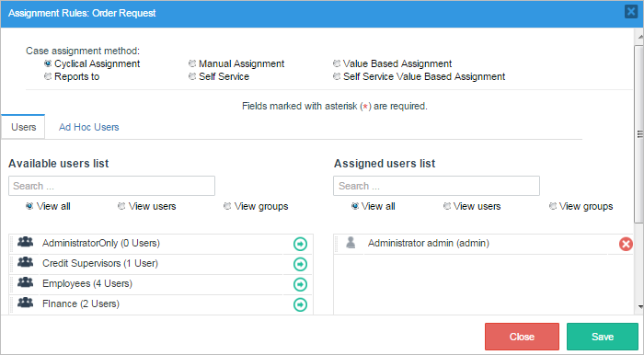Assign Credit Supervisors group with arrow icon
This screenshot has width=644, height=355.
pos(300,264)
